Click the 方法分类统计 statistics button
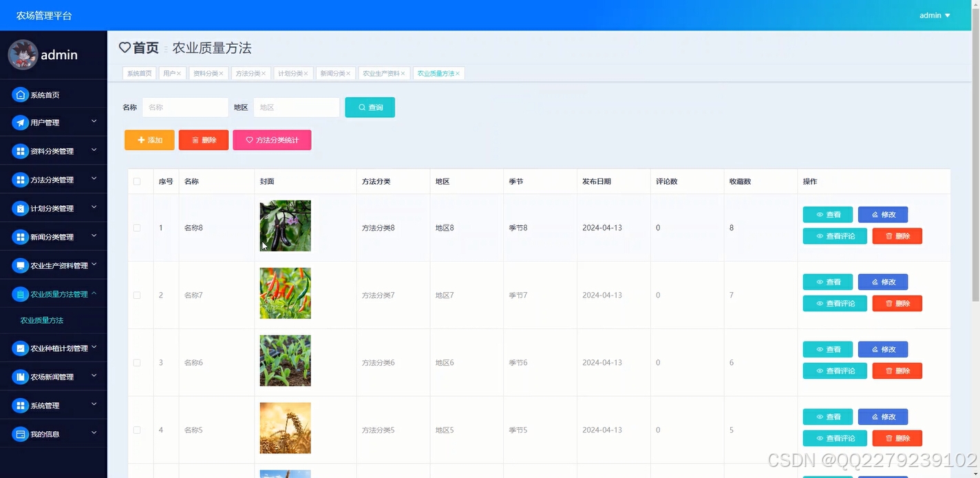Screen dimensions: 980x478 (x=272, y=139)
